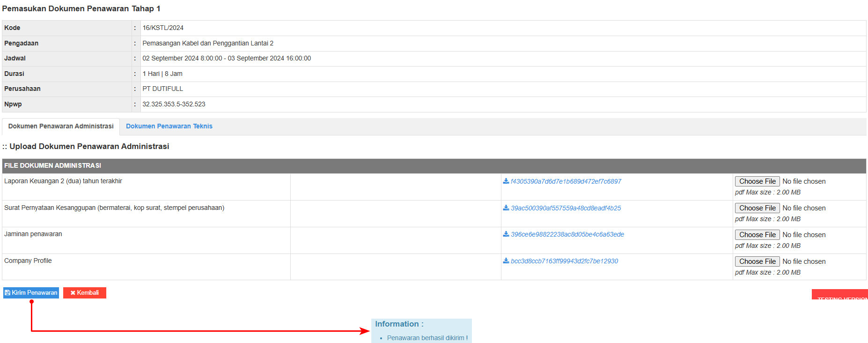
Task: Choose file for Company Profile row
Action: (x=757, y=261)
